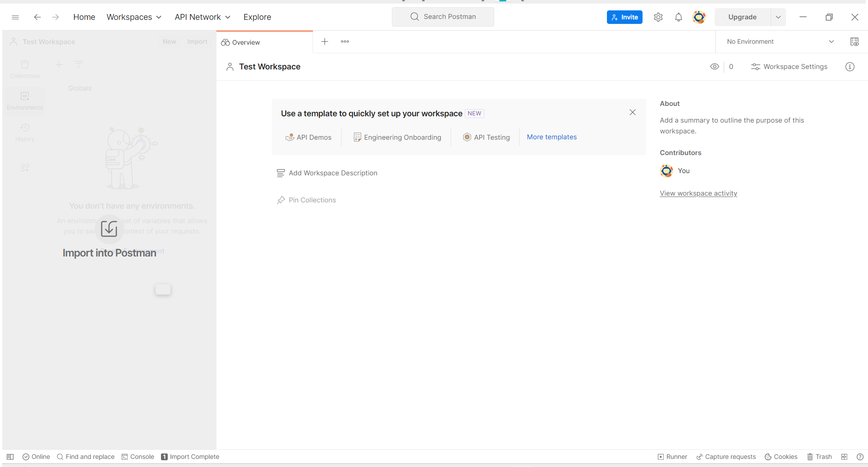
Task: Focus the Search Postman field
Action: click(x=443, y=17)
